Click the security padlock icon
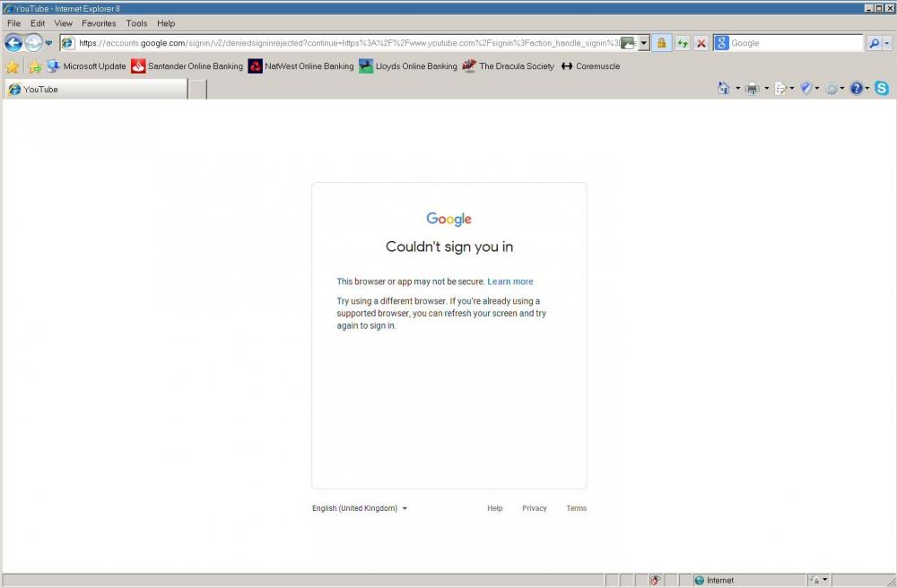The image size is (897, 588). click(x=661, y=43)
